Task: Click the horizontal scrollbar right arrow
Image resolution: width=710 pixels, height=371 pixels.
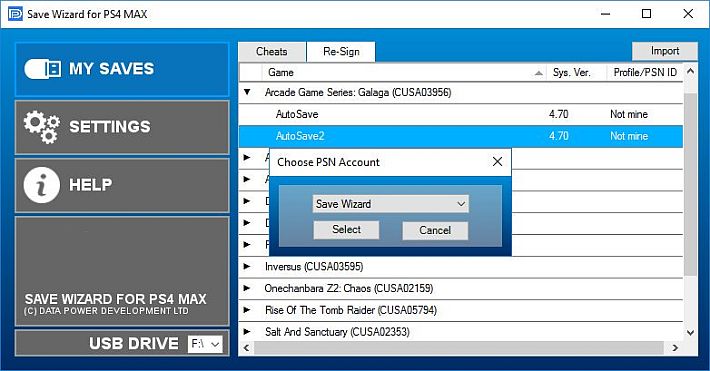Action: pyautogui.click(x=675, y=348)
